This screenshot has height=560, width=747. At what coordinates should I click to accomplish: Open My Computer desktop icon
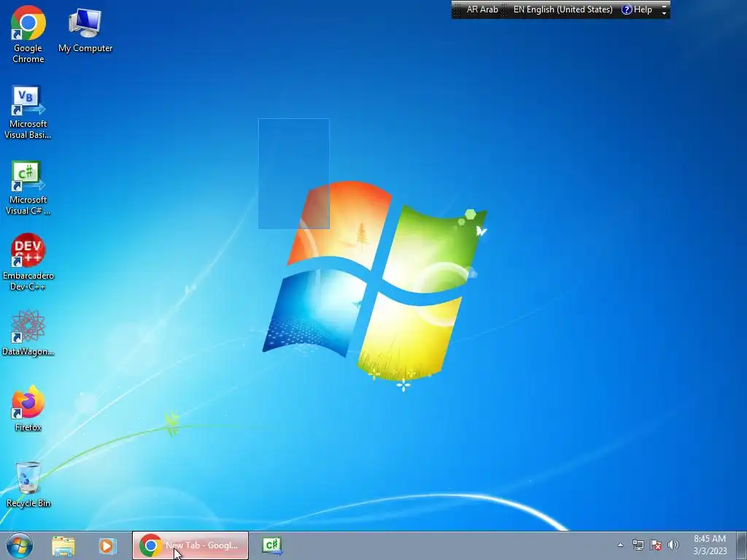85,29
